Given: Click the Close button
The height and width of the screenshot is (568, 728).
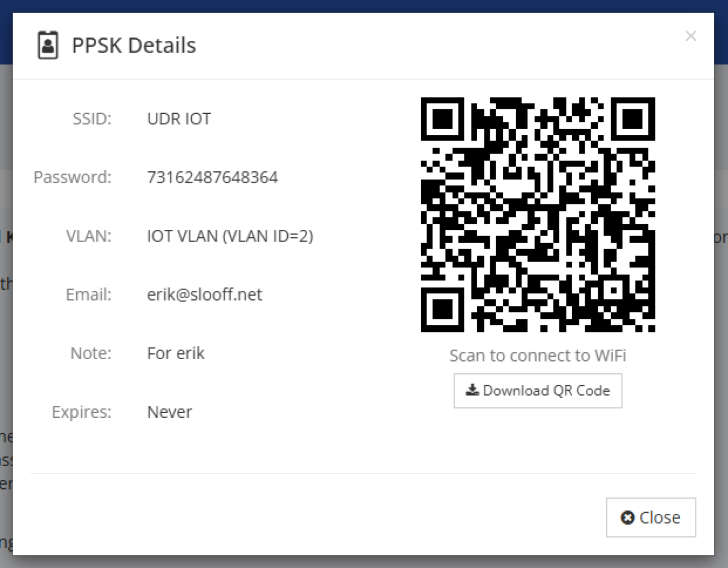Looking at the screenshot, I should 651,517.
